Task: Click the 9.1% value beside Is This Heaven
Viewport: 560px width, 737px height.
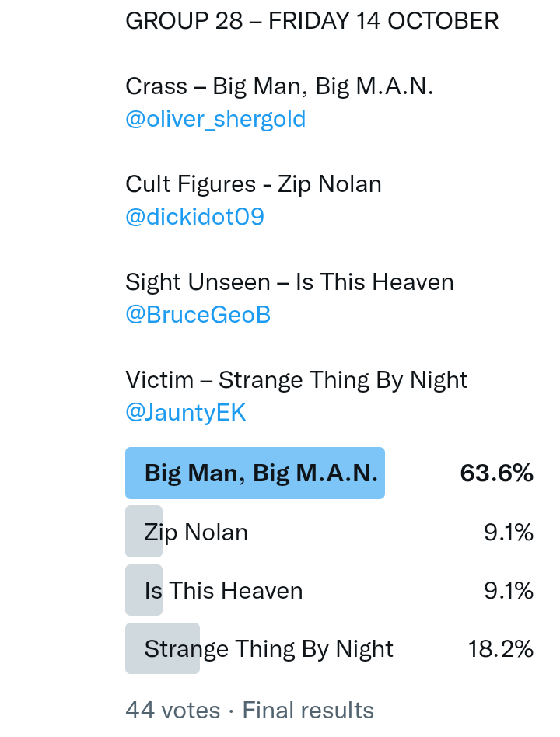Action: coord(508,590)
